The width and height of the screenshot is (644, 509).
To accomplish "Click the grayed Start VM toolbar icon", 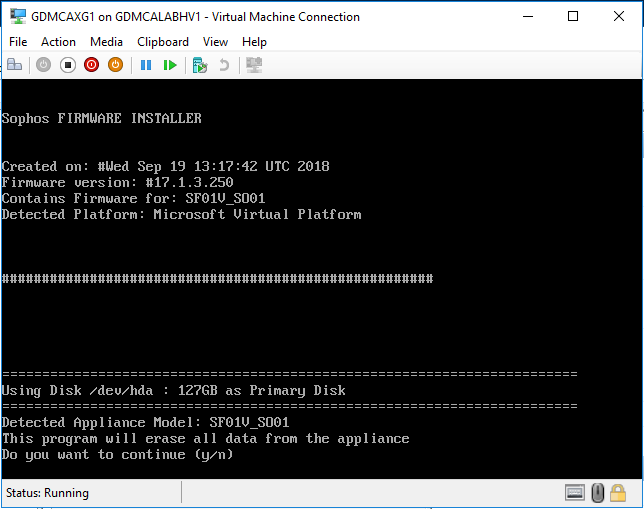I will tap(44, 65).
